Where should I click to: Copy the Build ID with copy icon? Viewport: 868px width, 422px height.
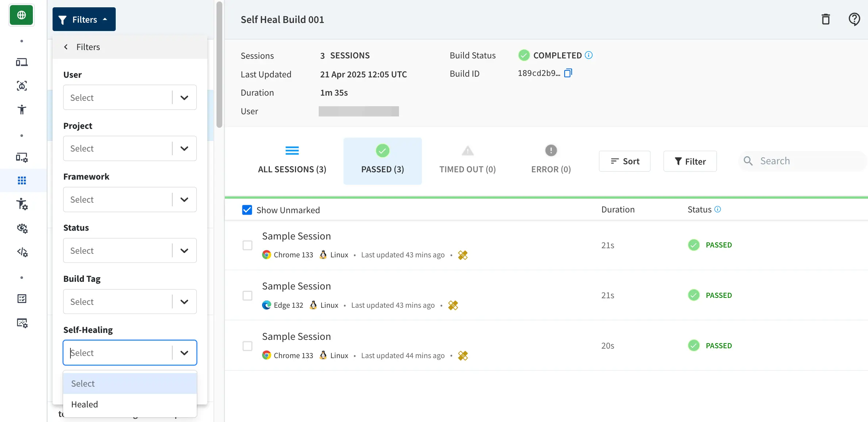click(x=568, y=73)
